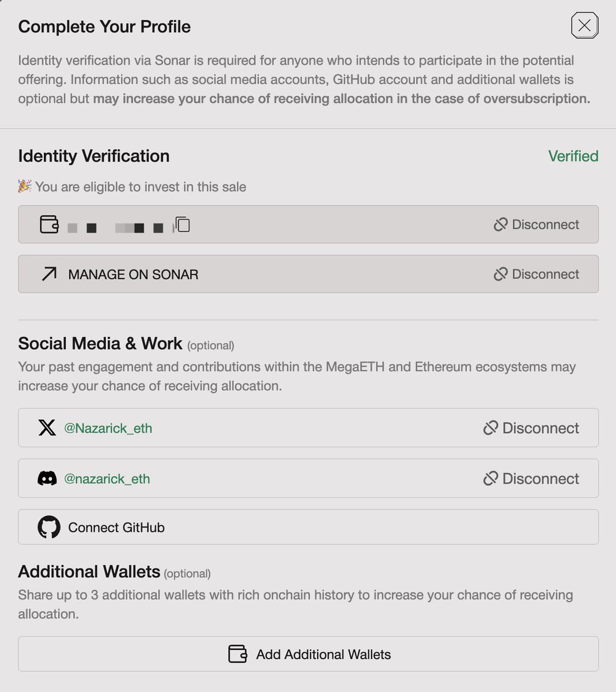Screen dimensions: 616x692
Task: Click the unlink icon beside Discord Disconnect
Action: point(490,478)
